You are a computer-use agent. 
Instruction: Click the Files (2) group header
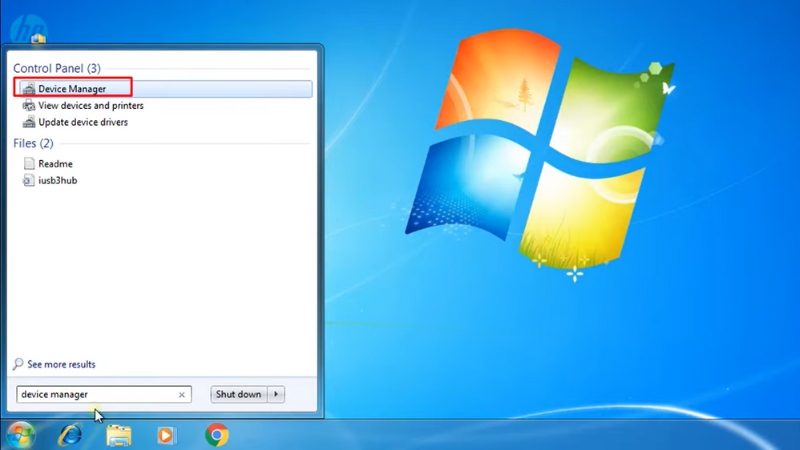tap(33, 143)
